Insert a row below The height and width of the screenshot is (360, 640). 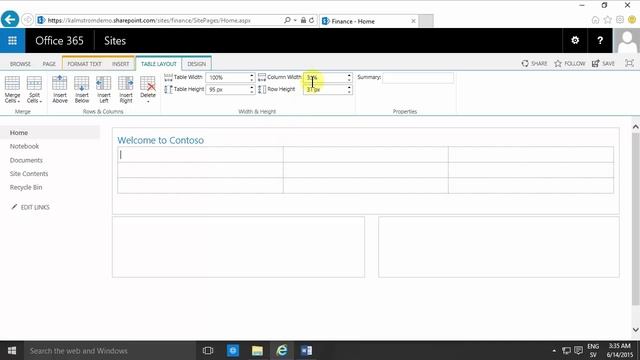point(82,89)
